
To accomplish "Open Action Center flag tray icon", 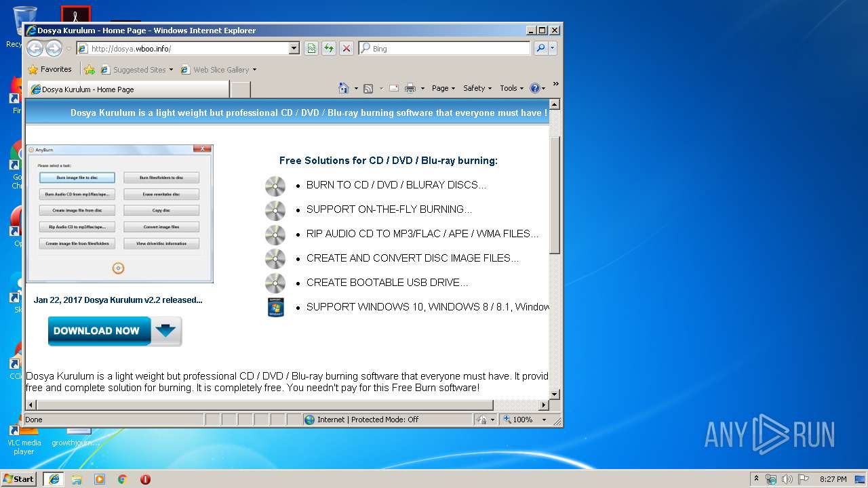I will pos(804,479).
